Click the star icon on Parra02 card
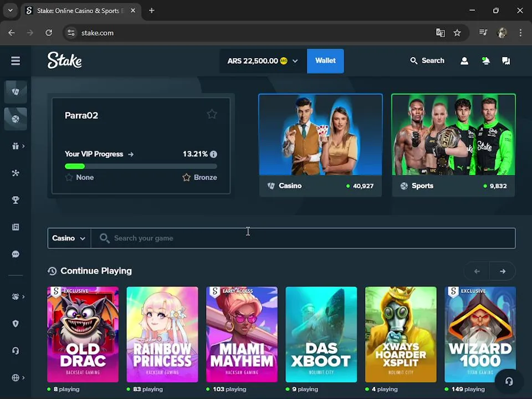The height and width of the screenshot is (399, 532). coord(212,114)
